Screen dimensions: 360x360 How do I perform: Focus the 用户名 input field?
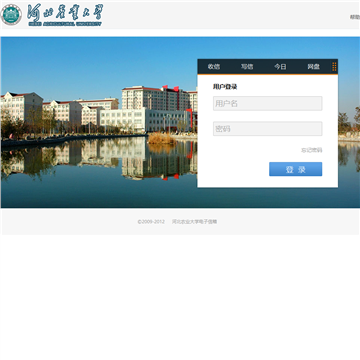point(268,103)
